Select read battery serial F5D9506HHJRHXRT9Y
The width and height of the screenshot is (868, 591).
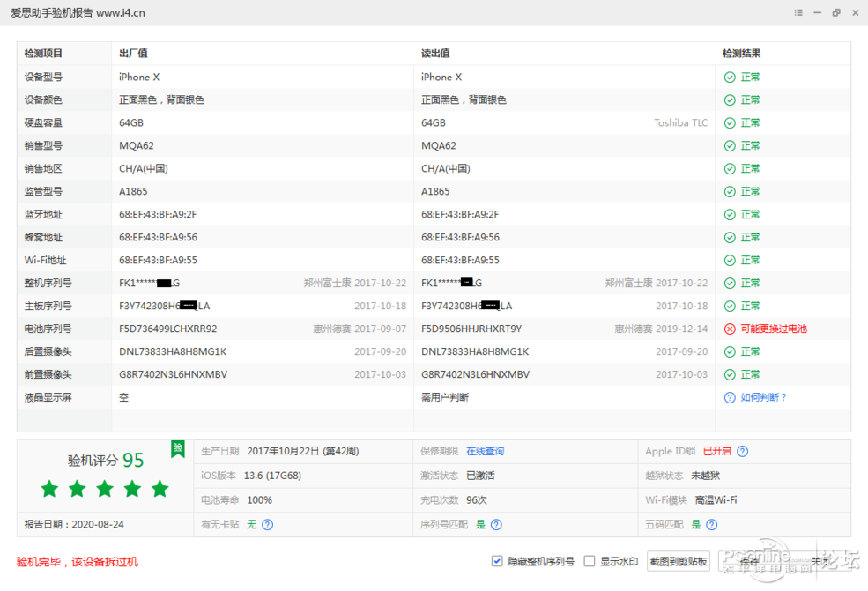pos(471,329)
